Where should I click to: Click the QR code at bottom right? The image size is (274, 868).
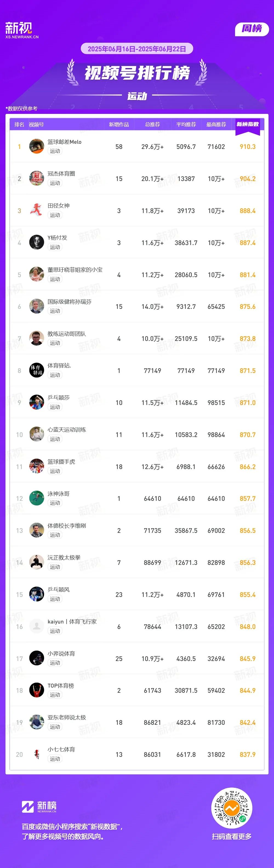point(232,808)
